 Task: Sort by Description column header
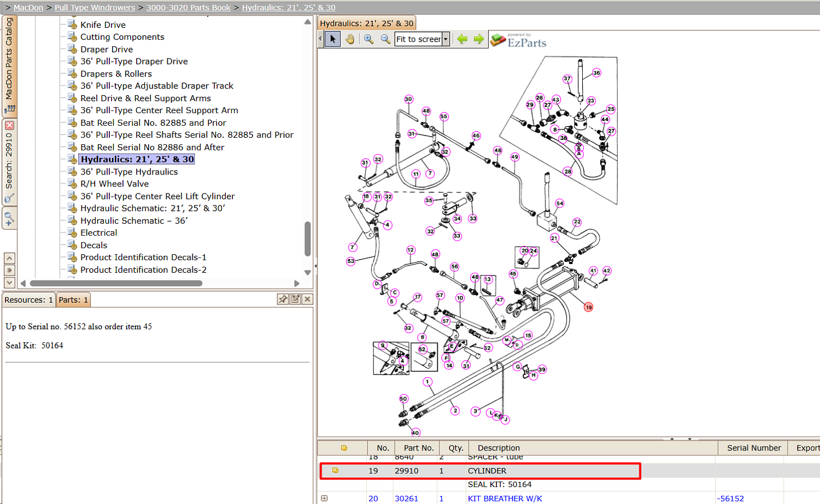pos(499,448)
